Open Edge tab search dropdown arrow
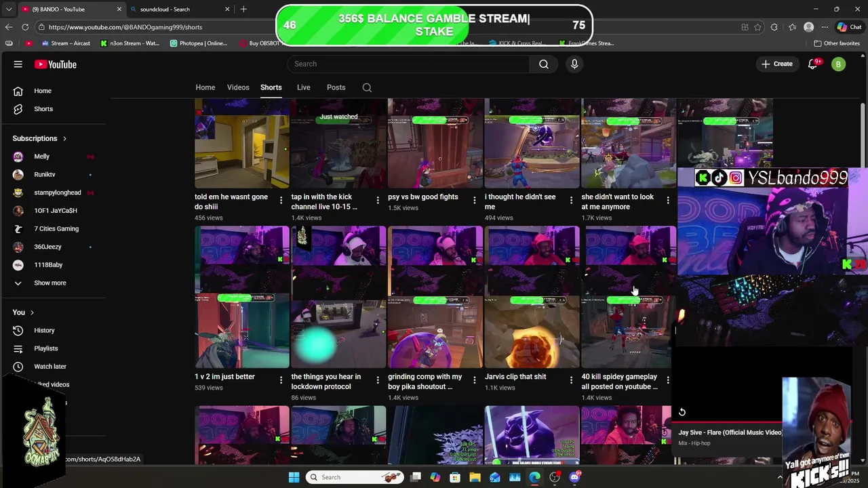The height and width of the screenshot is (488, 868). (7, 9)
